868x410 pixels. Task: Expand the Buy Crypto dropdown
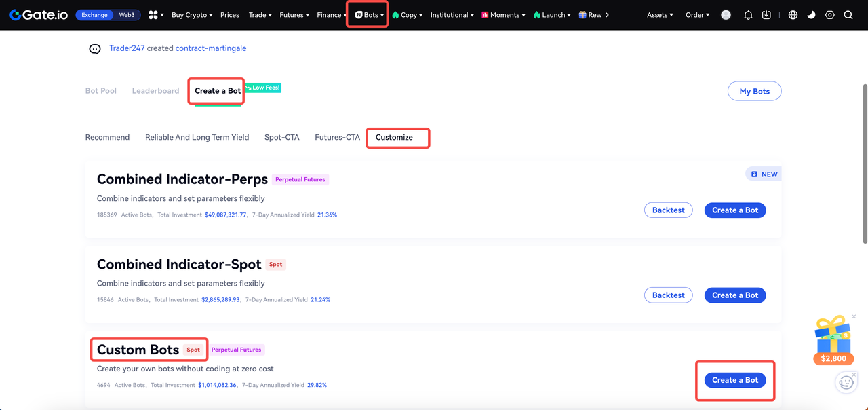192,15
